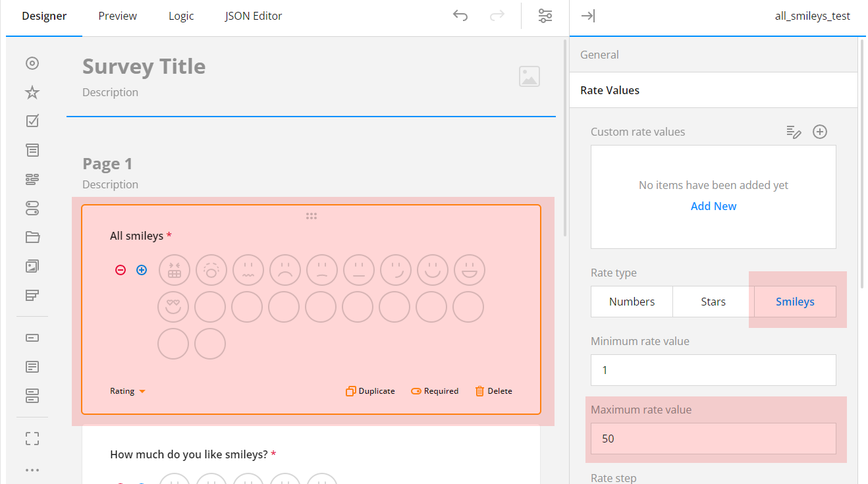868x484 pixels.
Task: Click the Maximum rate value input field
Action: [713, 439]
